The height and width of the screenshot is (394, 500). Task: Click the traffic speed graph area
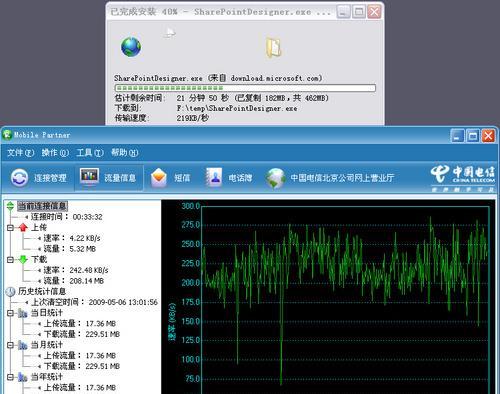click(x=345, y=300)
